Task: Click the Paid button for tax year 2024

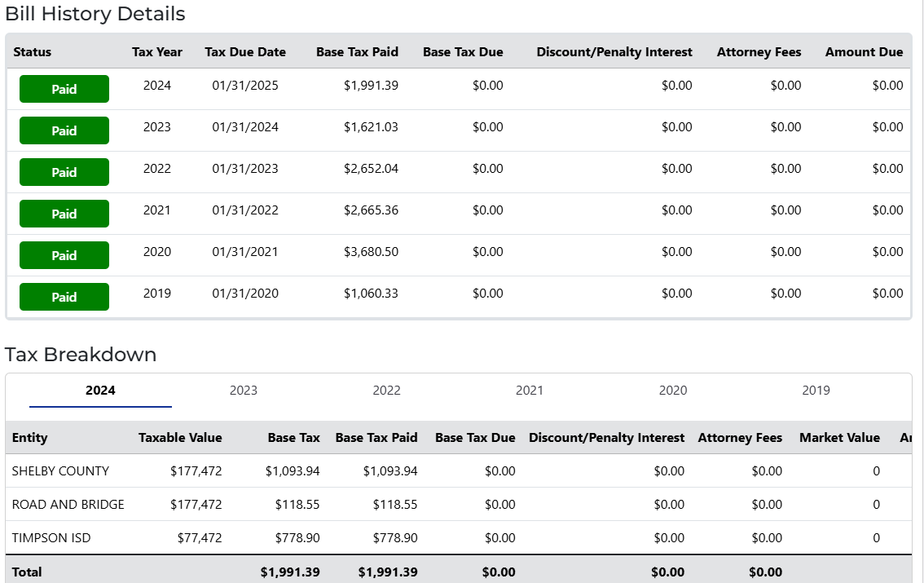Action: pyautogui.click(x=64, y=89)
